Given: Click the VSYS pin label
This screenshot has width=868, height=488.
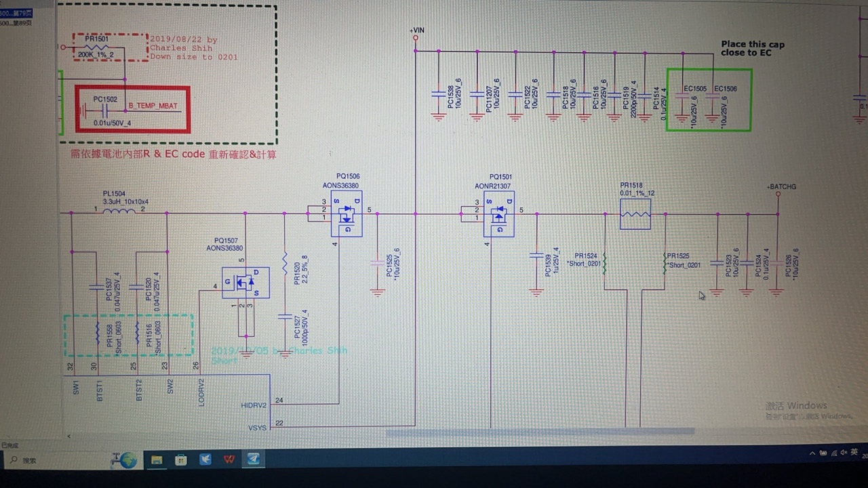Looking at the screenshot, I should [258, 428].
